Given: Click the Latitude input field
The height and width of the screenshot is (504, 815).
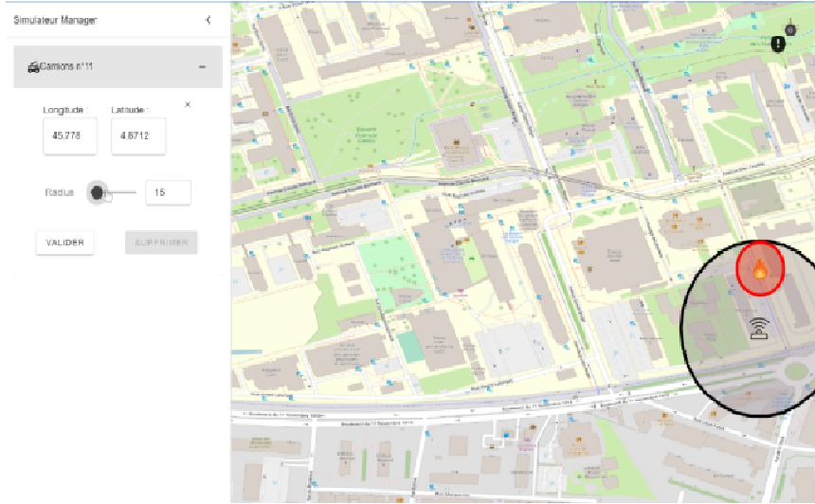Looking at the screenshot, I should pyautogui.click(x=137, y=136).
